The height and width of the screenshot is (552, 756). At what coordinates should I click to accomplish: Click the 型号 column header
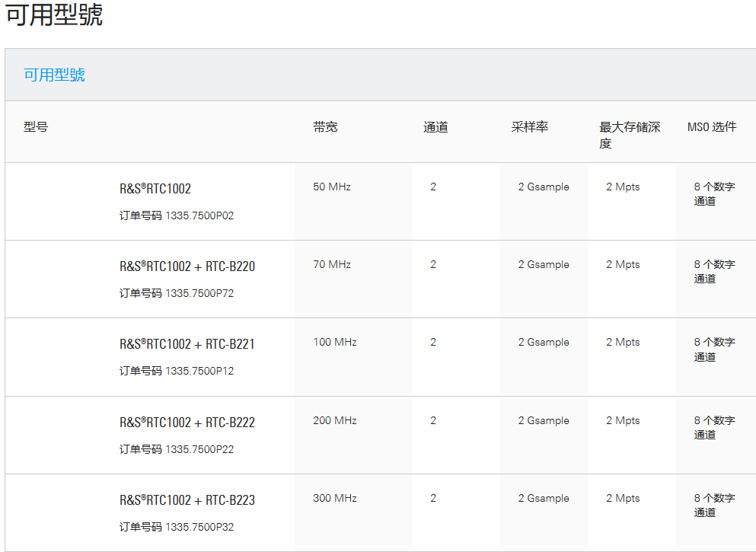[36, 127]
